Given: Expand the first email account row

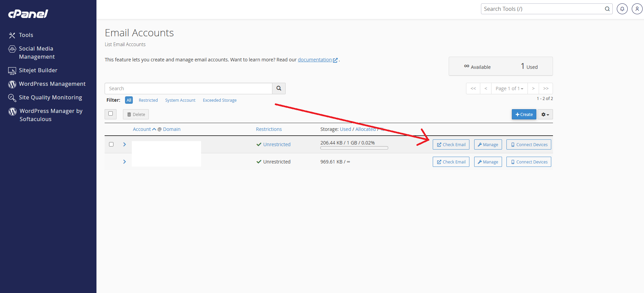Looking at the screenshot, I should [x=124, y=144].
